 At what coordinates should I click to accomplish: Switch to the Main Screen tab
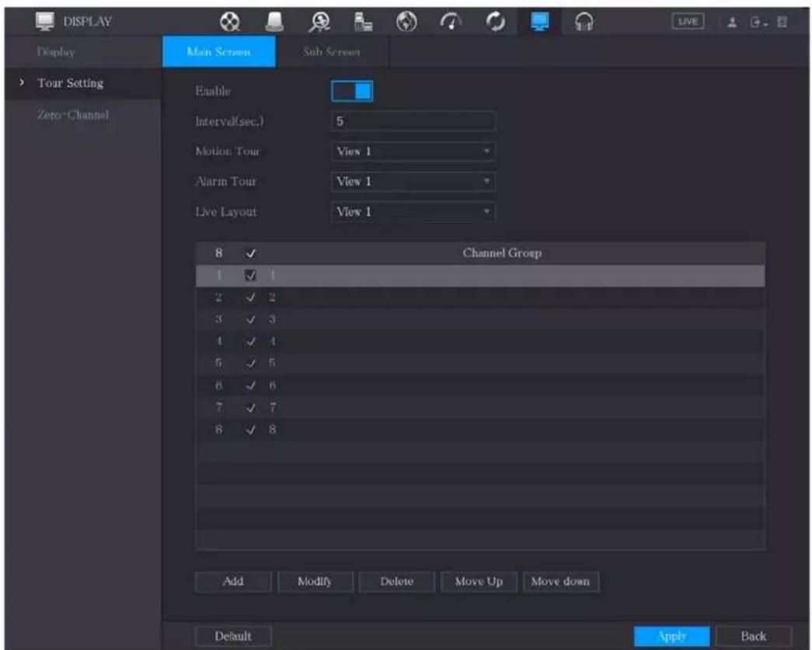click(219, 52)
